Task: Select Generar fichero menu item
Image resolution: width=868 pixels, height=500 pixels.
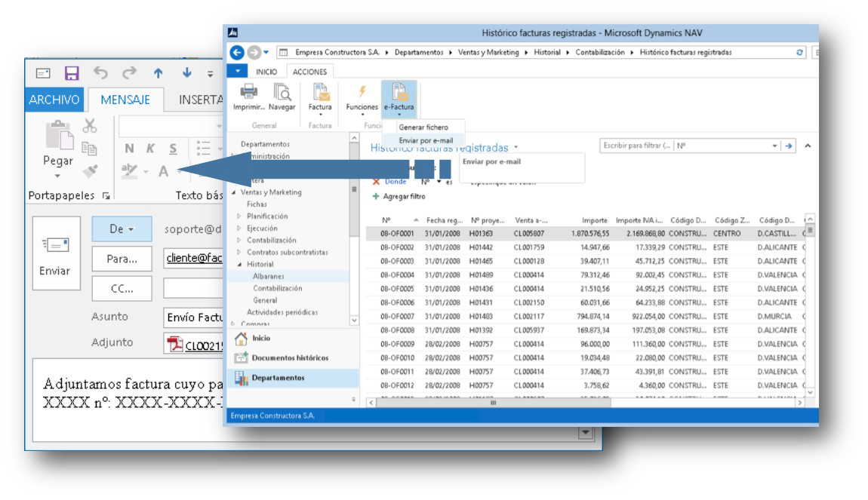Action: point(423,127)
